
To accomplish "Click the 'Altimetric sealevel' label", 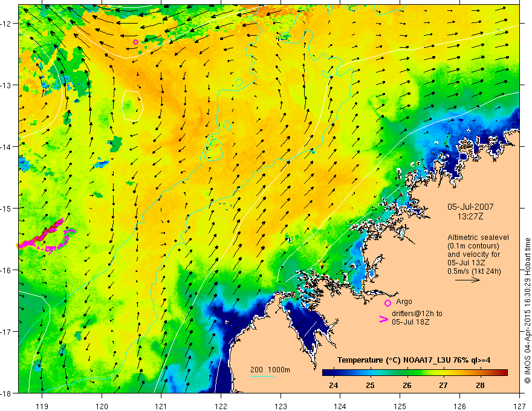I will pyautogui.click(x=478, y=238).
